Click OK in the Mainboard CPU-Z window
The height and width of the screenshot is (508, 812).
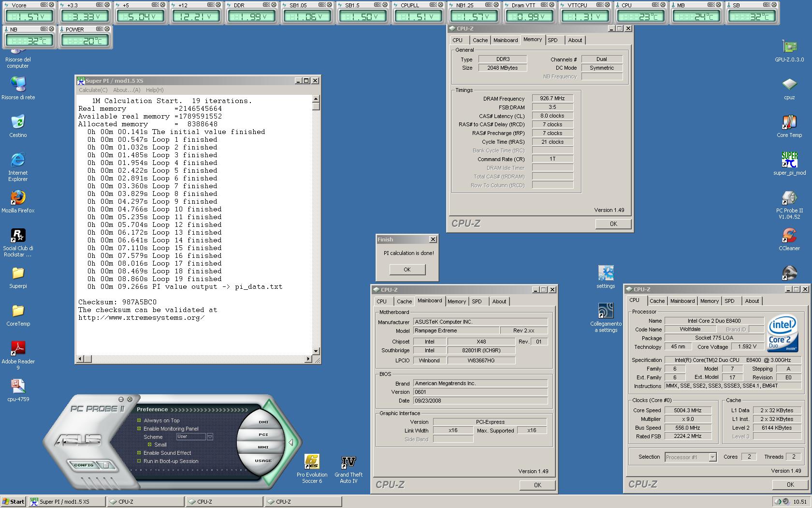click(537, 485)
